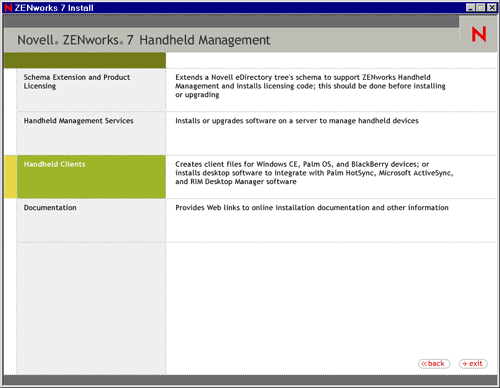Open the Documentation menu entry

91,220
